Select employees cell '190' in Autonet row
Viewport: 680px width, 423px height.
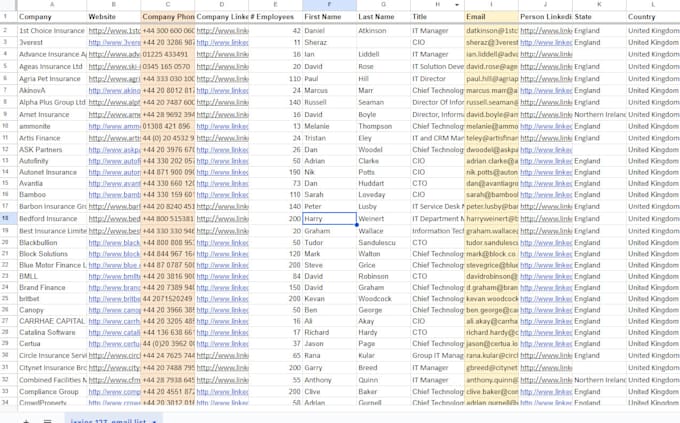point(275,172)
